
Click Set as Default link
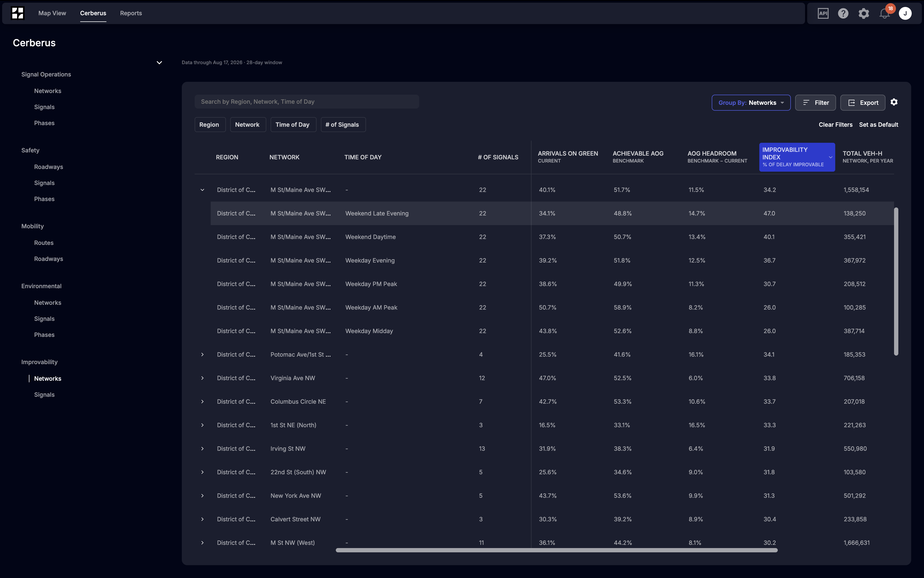[x=879, y=125]
